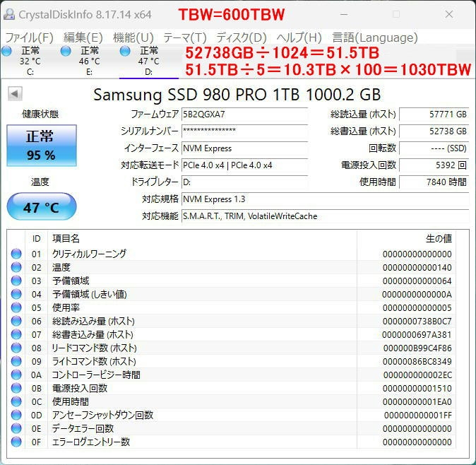Click the blue status icon for ID 04
Screen dimensions: 476x465
(16, 294)
